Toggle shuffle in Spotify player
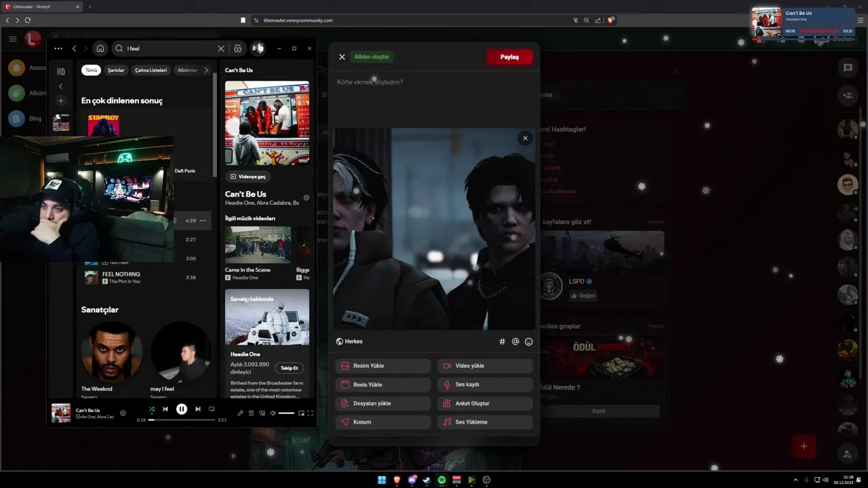This screenshot has width=868, height=488. pyautogui.click(x=152, y=409)
